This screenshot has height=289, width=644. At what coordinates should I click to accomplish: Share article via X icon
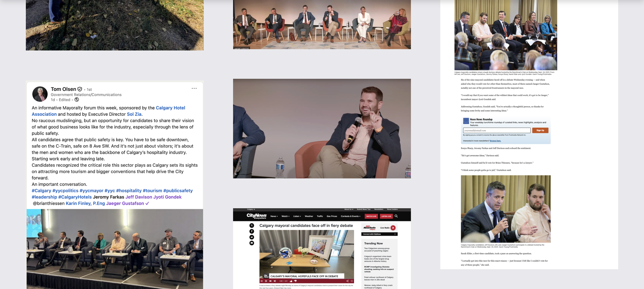[x=252, y=226]
